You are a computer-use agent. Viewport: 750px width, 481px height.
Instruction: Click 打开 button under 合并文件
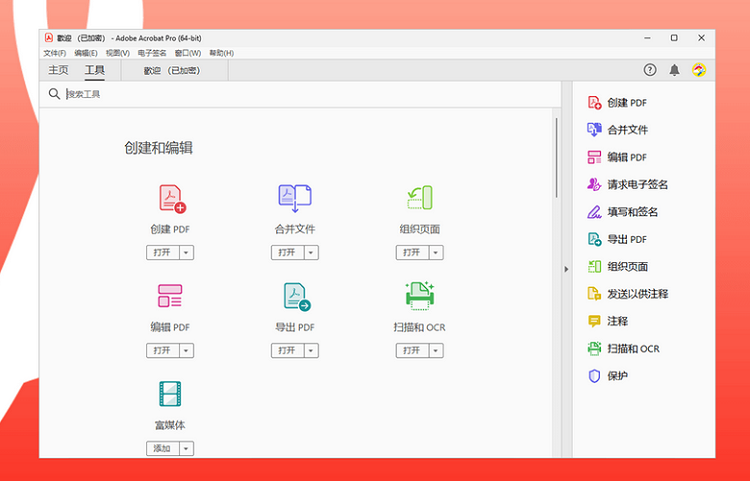tap(287, 252)
